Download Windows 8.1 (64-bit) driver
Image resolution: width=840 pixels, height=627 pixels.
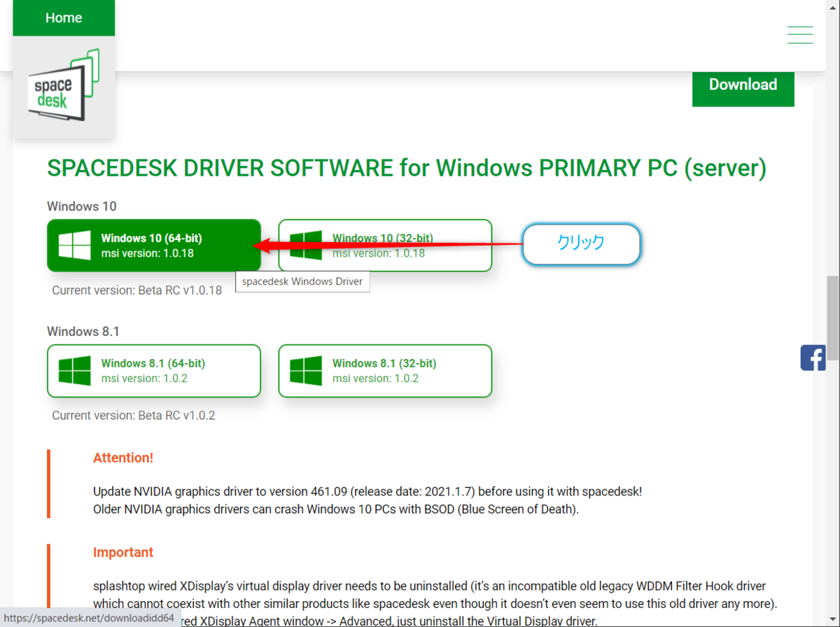tap(154, 371)
